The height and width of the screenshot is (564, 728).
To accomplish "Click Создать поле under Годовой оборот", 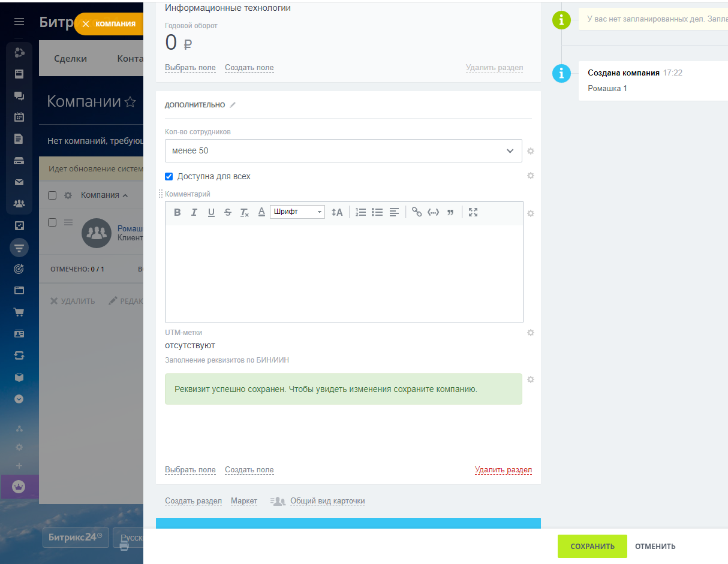I will pos(249,68).
